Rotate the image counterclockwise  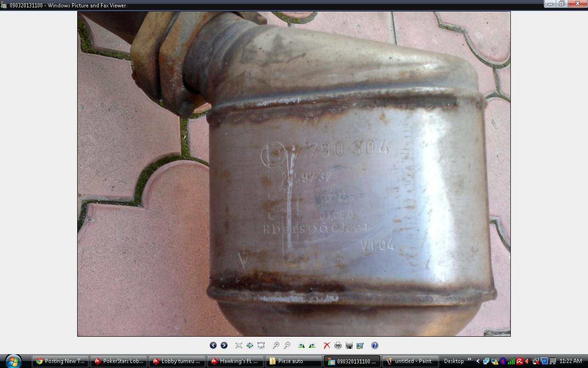click(x=312, y=345)
